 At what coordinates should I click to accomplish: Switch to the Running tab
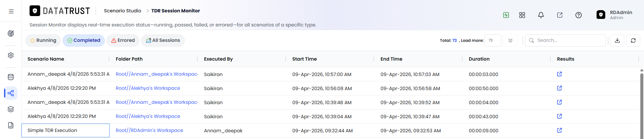[x=43, y=41]
